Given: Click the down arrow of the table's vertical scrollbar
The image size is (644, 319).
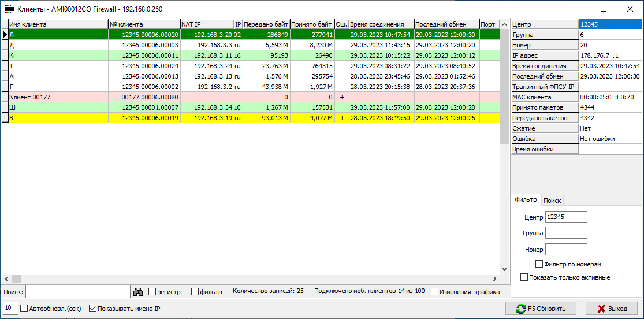Looking at the screenshot, I should (x=504, y=270).
